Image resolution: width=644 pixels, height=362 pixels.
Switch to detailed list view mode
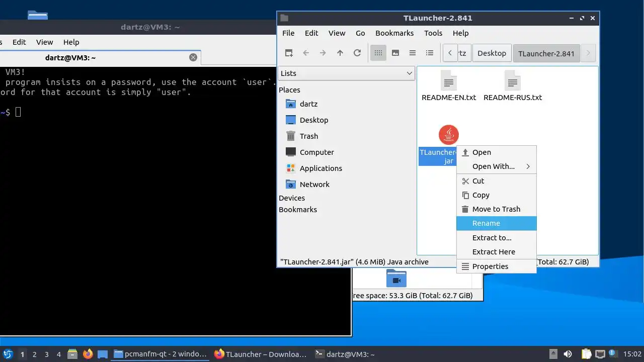click(x=430, y=53)
